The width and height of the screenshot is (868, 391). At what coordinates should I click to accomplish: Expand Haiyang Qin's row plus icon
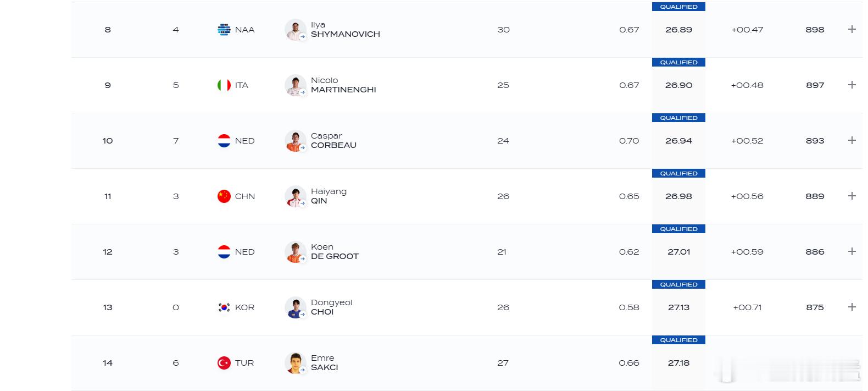(x=852, y=196)
